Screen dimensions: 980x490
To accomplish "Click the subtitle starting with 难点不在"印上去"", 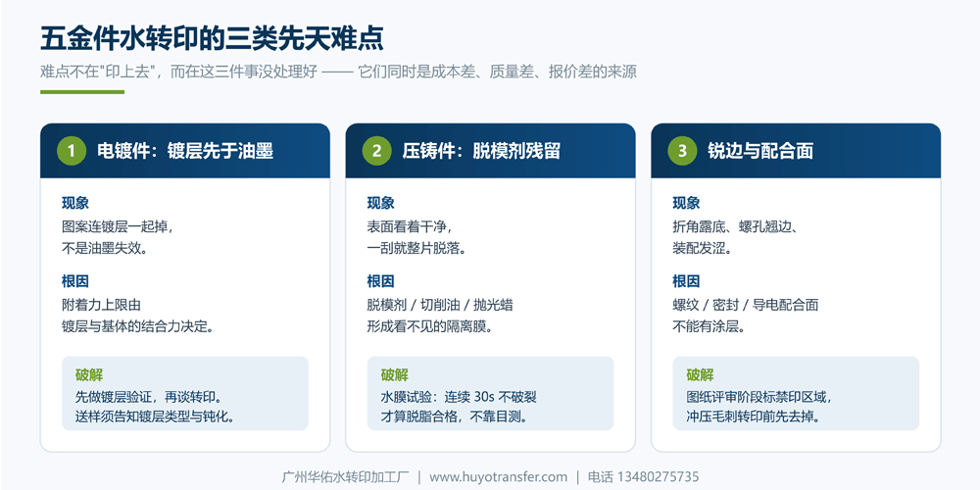I will (x=339, y=72).
